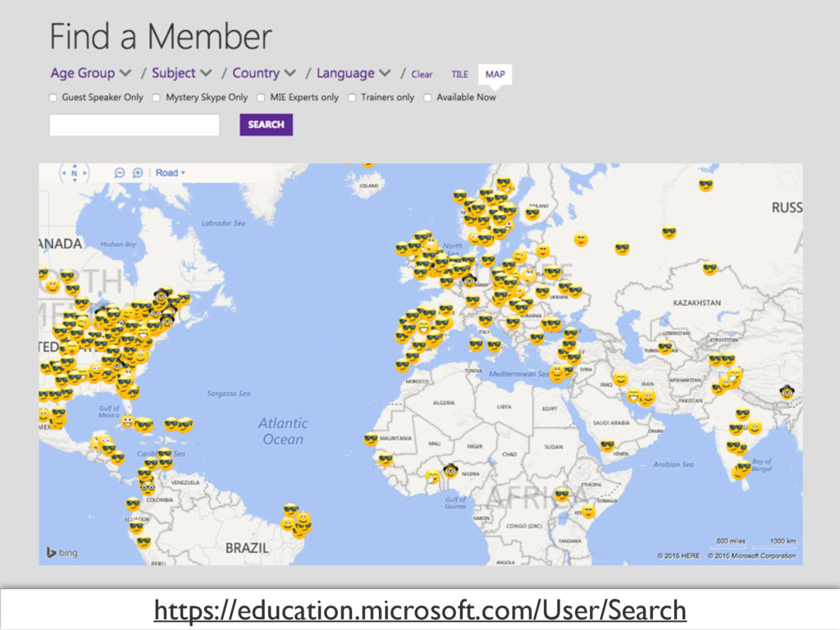Select the sunglasses marker near Guinea coast
Image resolution: width=840 pixels, height=630 pixels.
[386, 459]
